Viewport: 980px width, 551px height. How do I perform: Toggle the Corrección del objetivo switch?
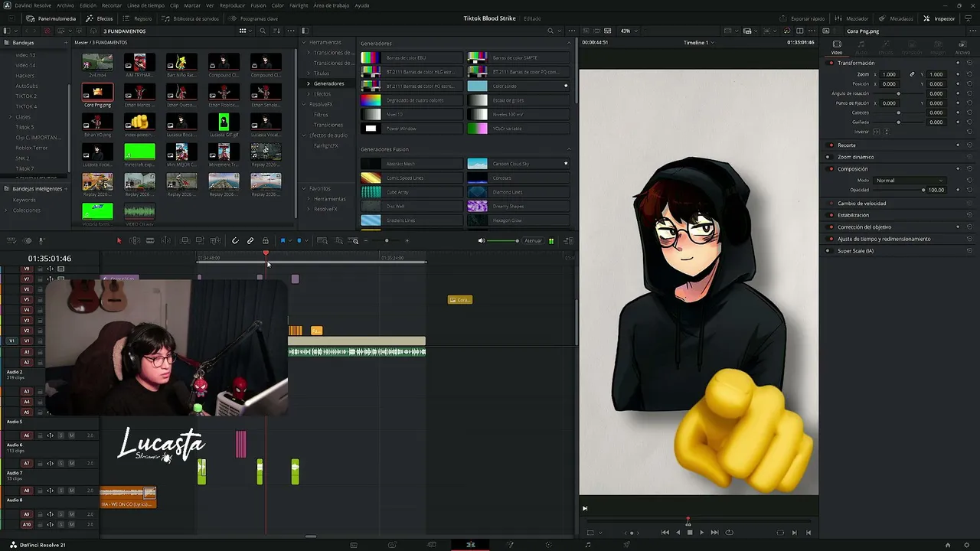pyautogui.click(x=831, y=227)
